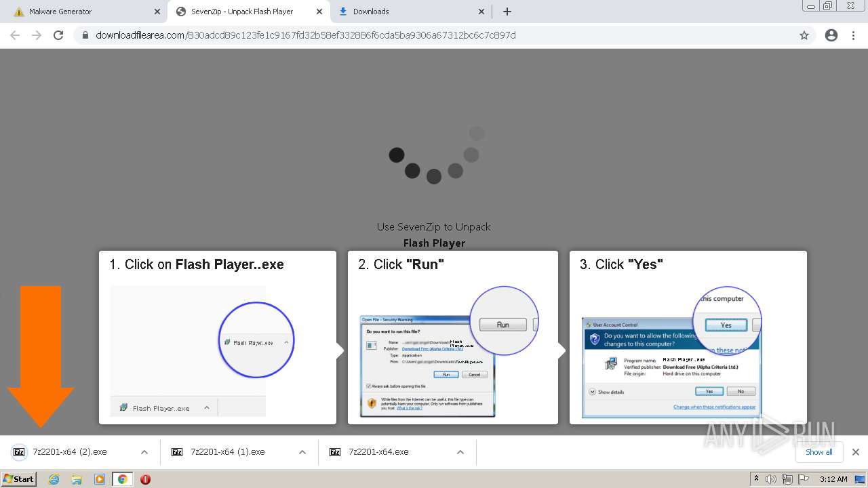Open the Downloads tab
The image size is (868, 488).
tap(411, 12)
